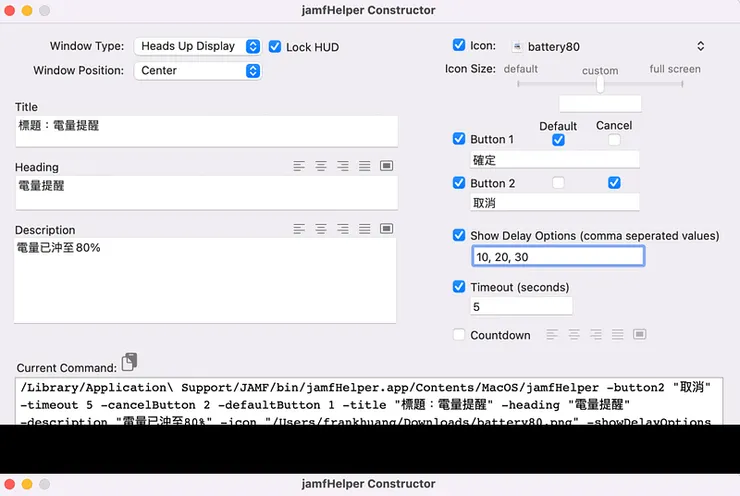
Task: Click into the Heading text field
Action: [x=206, y=193]
